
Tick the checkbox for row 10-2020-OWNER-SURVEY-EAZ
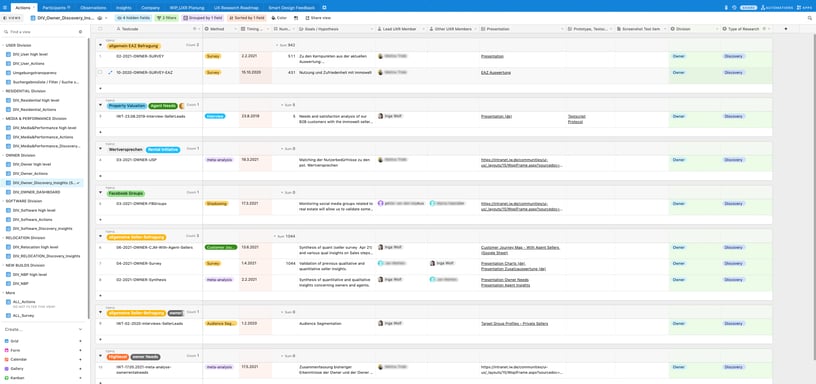tap(100, 72)
